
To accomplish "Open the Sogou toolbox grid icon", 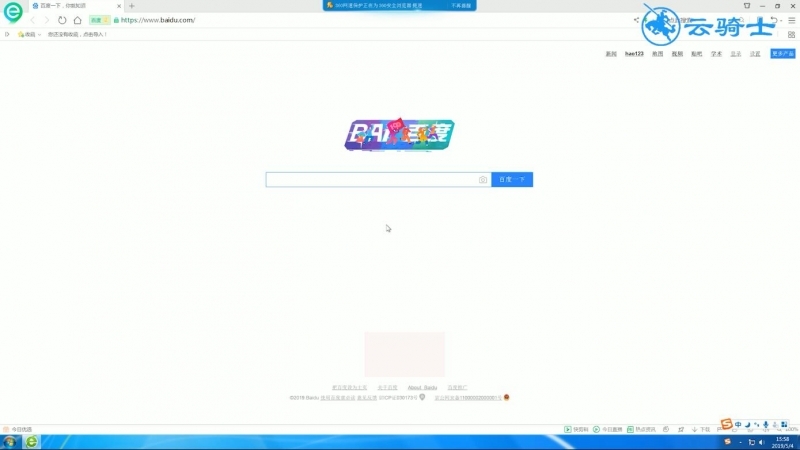I will [784, 424].
